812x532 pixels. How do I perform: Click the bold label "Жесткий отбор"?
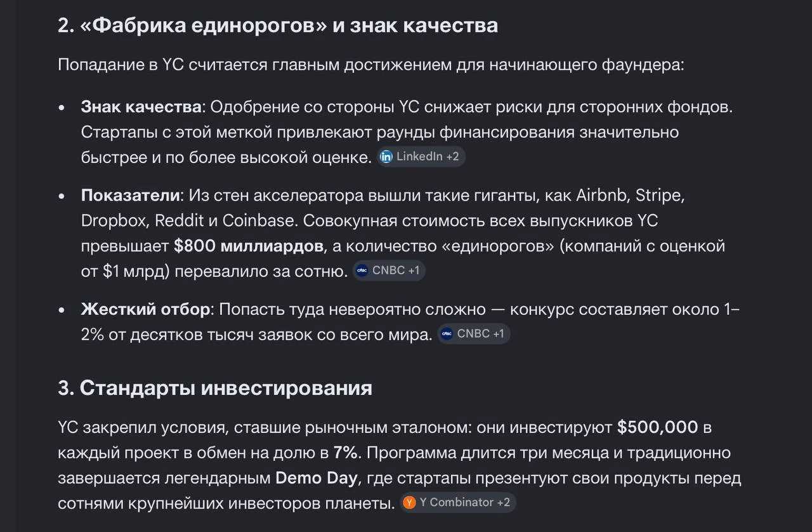[145, 309]
